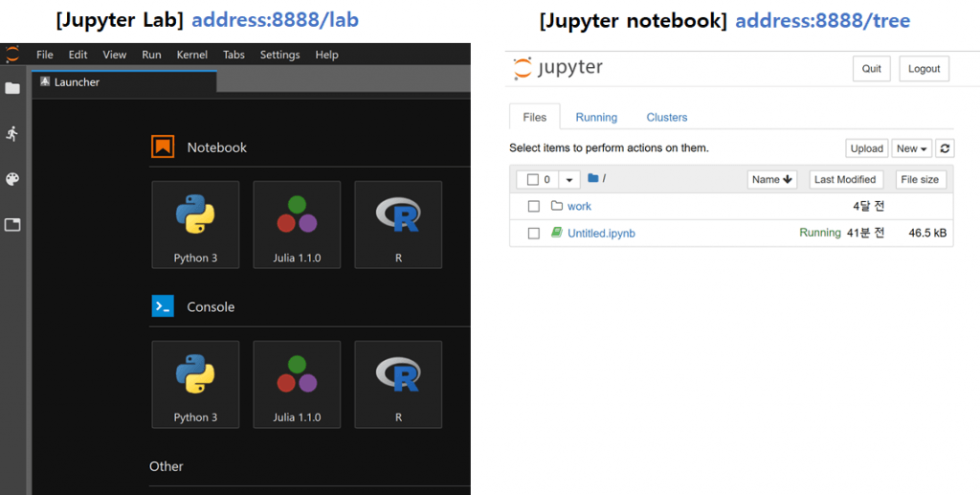Click the Console section heading

point(211,307)
